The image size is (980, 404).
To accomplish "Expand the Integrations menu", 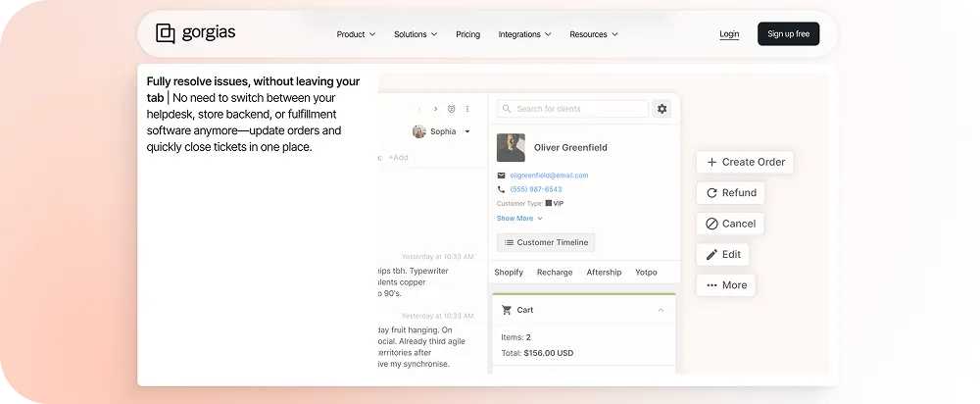I will click(524, 34).
